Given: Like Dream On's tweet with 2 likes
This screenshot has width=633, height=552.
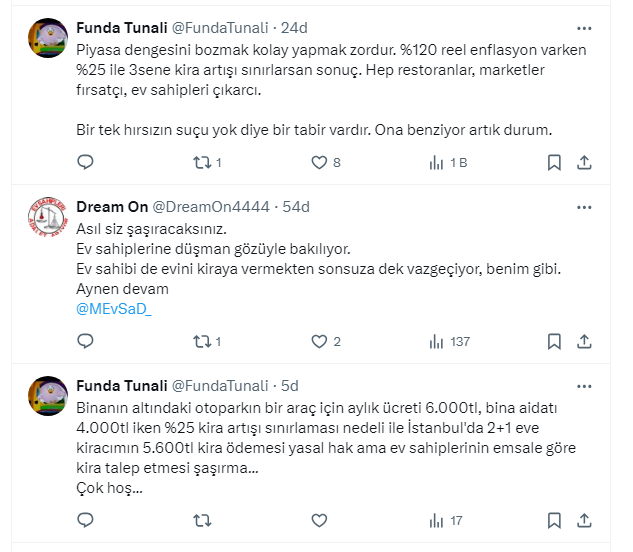Looking at the screenshot, I should click(319, 341).
